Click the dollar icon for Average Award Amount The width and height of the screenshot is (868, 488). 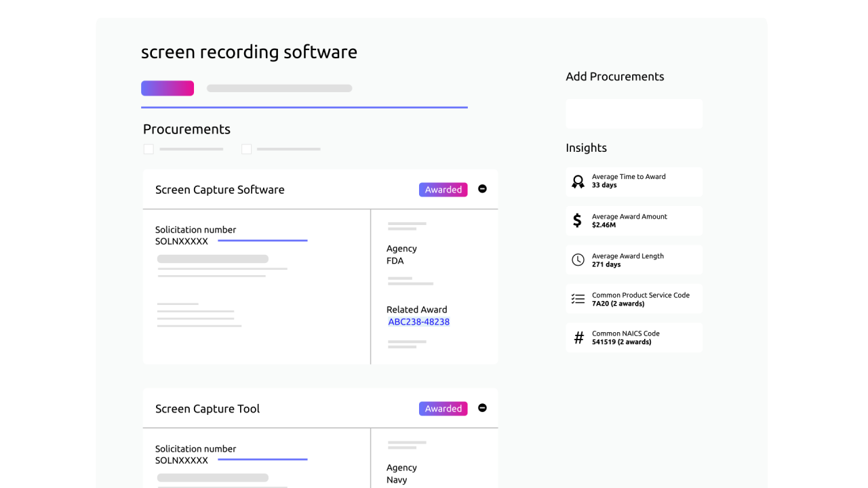(x=577, y=220)
